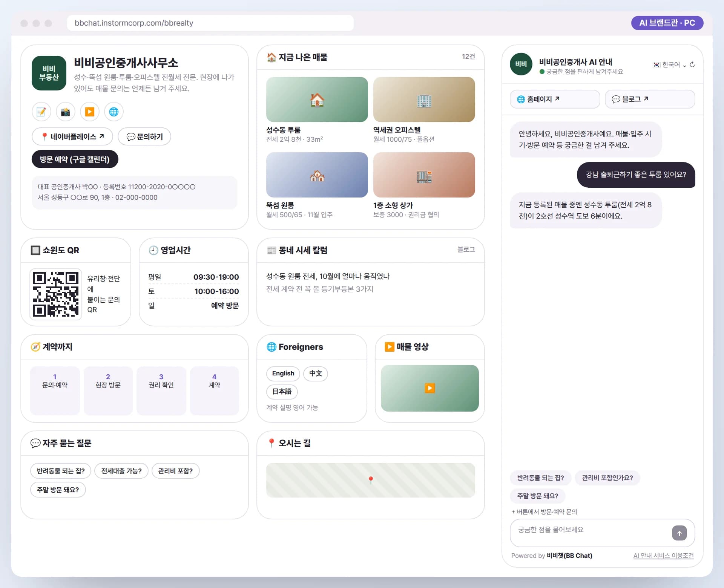
Task: Click the QR code image
Action: (x=56, y=294)
